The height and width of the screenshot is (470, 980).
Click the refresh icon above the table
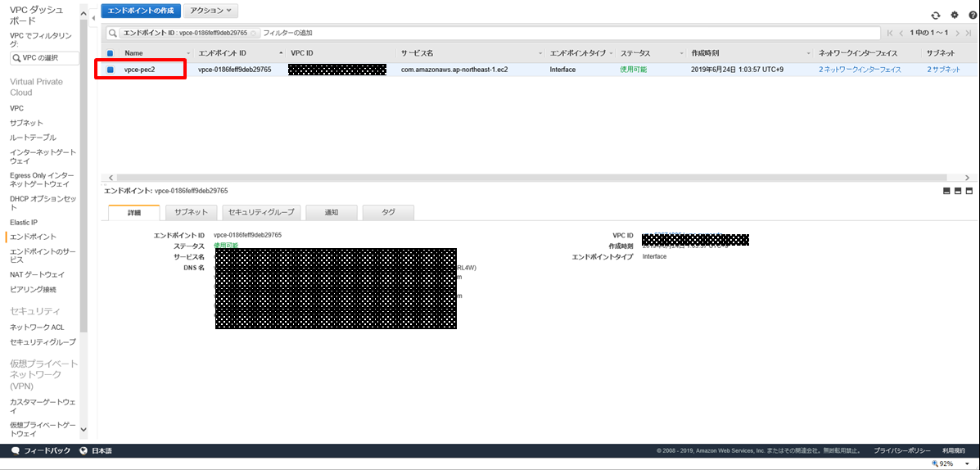tap(936, 16)
